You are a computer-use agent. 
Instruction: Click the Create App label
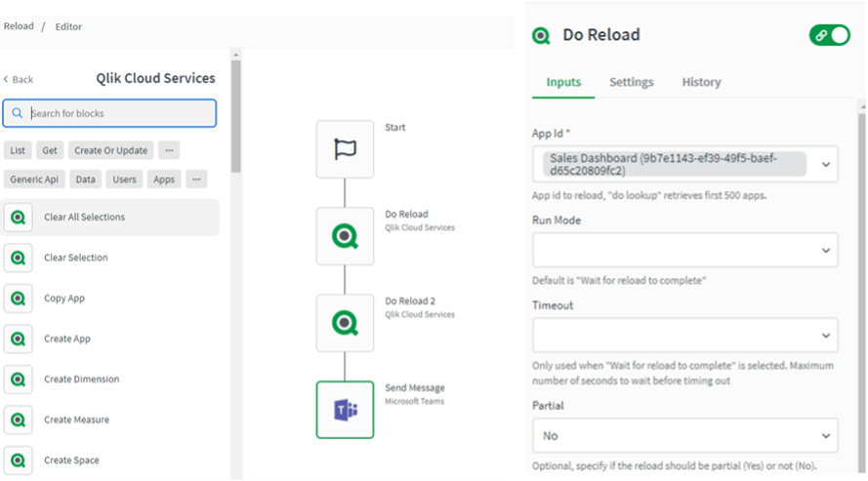[x=67, y=339]
